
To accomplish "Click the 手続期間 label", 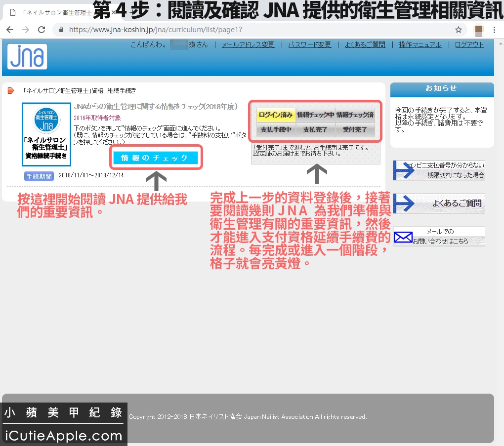I will (x=39, y=176).
